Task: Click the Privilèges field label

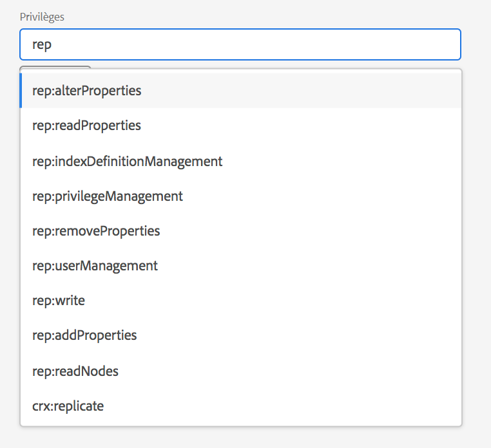Action: click(x=42, y=17)
